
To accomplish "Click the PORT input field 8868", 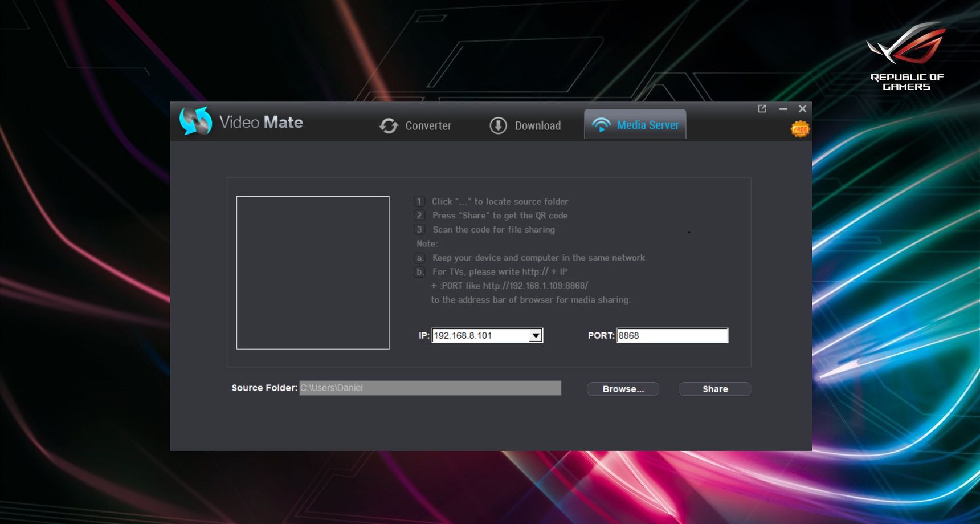I will [672, 335].
